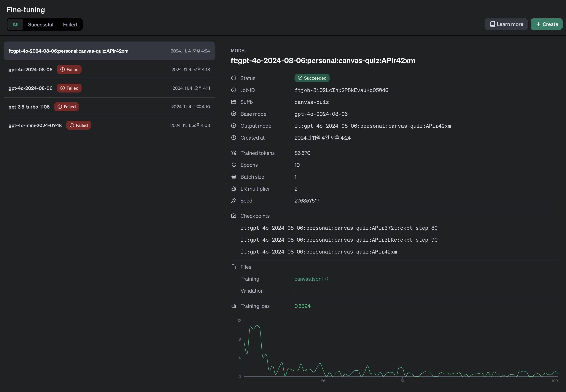The width and height of the screenshot is (566, 392).
Task: Open the Learn more documentation button
Action: point(506,24)
